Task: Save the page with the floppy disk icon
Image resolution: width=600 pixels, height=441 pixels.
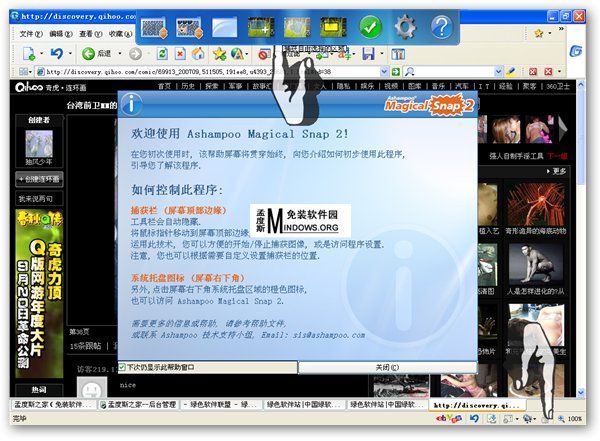Action: click(x=368, y=54)
